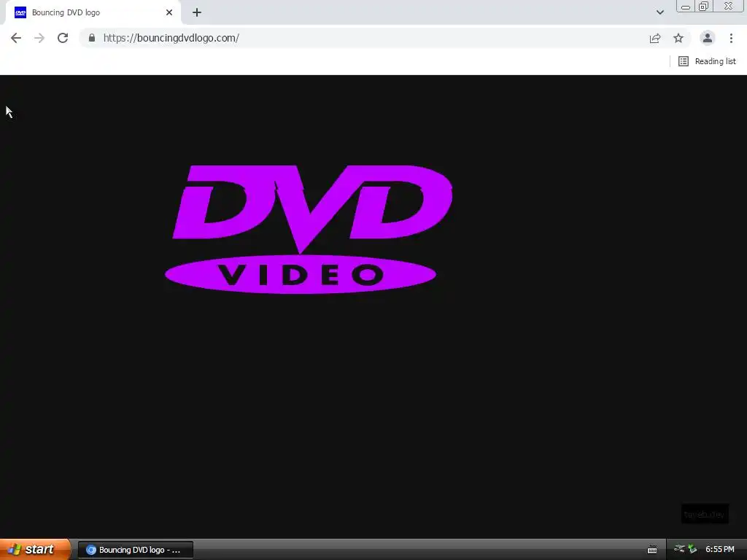View site info via the lock icon

(92, 38)
